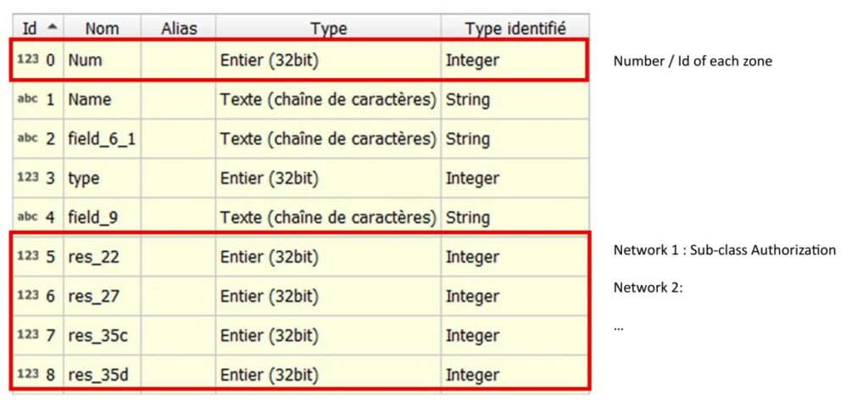Image resolution: width=868 pixels, height=408 pixels.
Task: Select the res_35d field name cell
Action: click(97, 374)
